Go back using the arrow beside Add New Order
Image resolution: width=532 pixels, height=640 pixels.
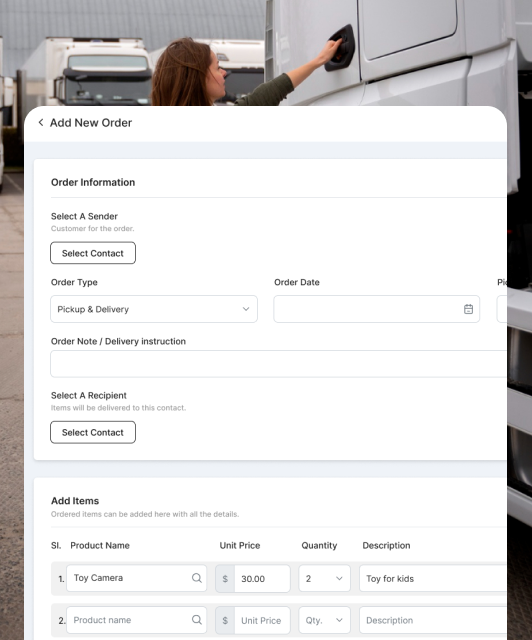[41, 122]
